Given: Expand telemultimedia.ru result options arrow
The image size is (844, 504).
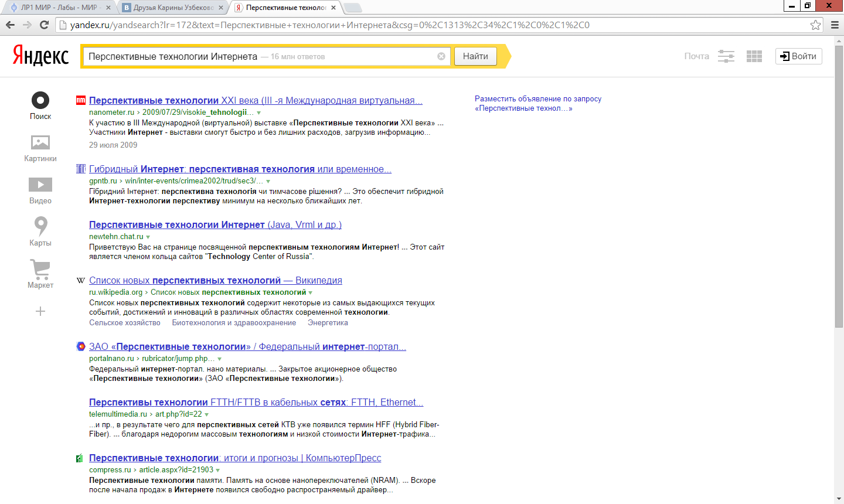Looking at the screenshot, I should click(x=206, y=414).
